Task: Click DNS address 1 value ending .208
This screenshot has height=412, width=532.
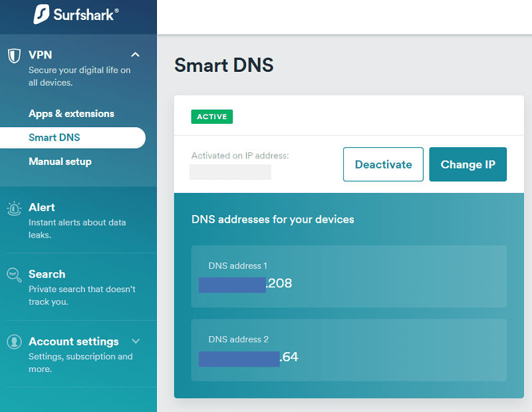Action: pyautogui.click(x=245, y=284)
